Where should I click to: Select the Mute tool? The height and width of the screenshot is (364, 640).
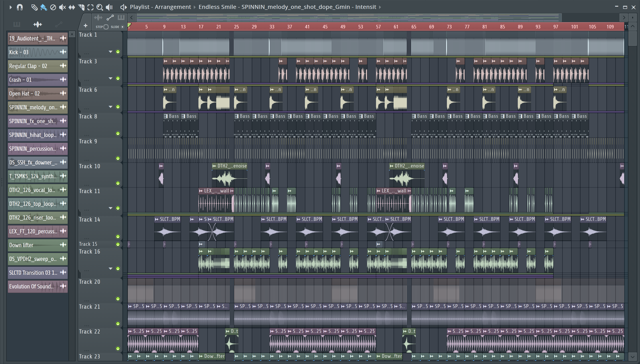click(62, 7)
